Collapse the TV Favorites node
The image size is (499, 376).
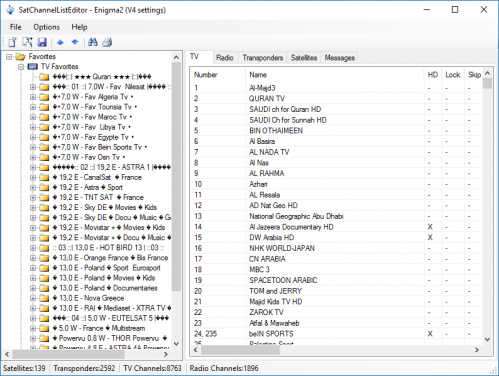(21, 67)
